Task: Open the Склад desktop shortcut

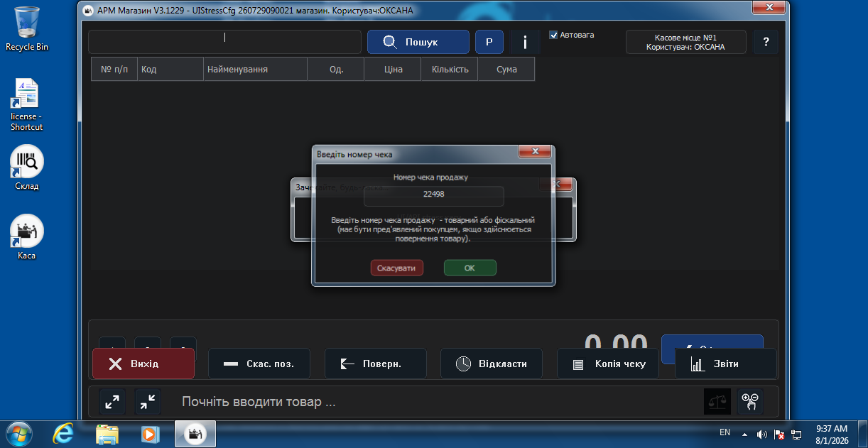Action: 27,168
